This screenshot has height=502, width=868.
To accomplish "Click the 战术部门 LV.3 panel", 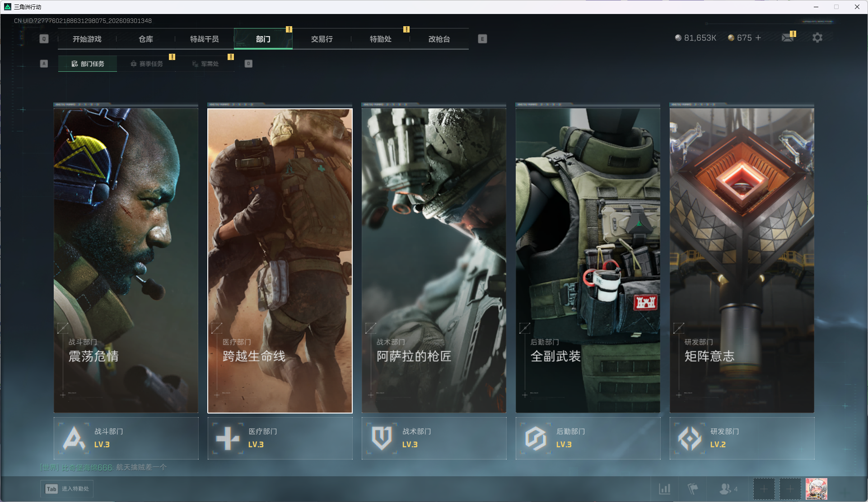I will 434,438.
